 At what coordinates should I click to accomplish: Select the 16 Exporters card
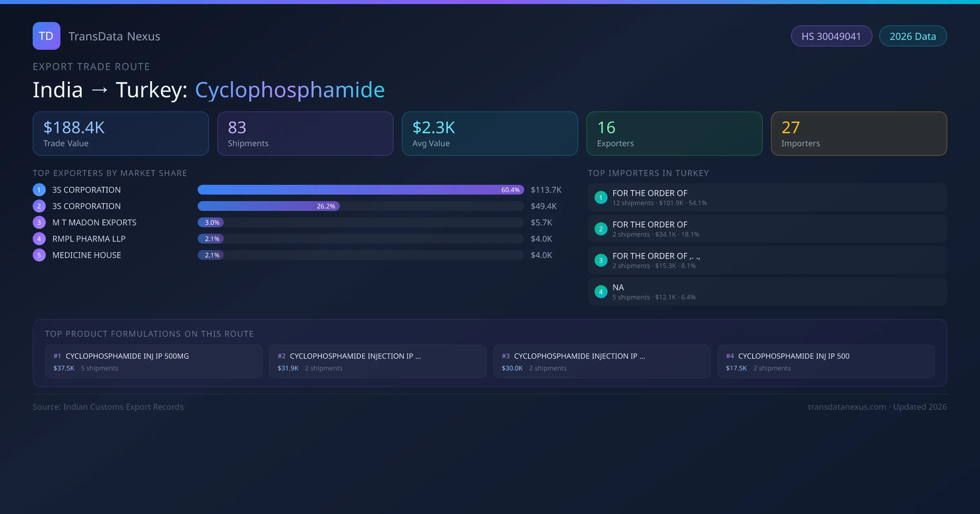674,133
